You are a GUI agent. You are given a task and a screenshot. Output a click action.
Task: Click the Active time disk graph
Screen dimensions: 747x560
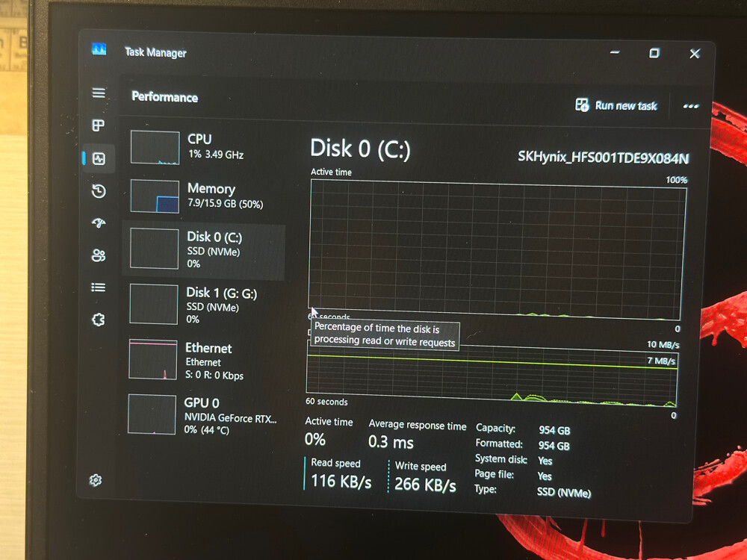click(x=497, y=249)
